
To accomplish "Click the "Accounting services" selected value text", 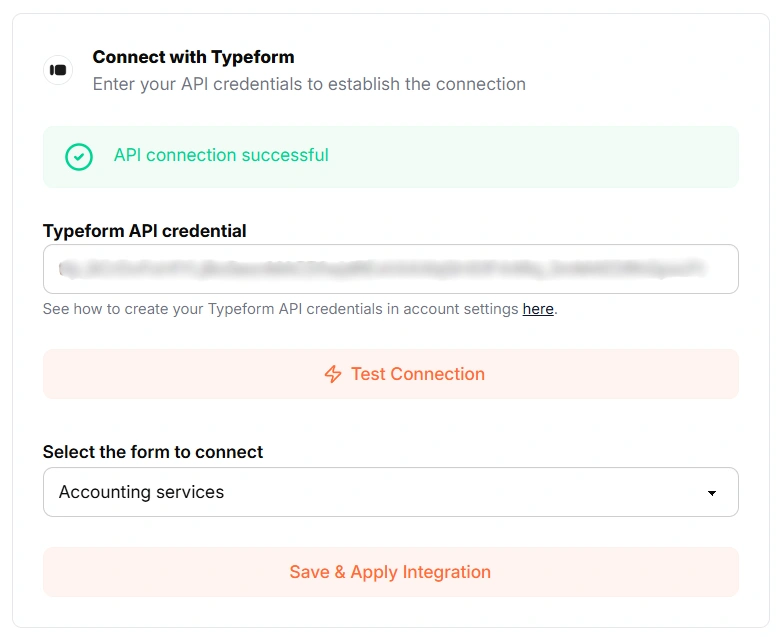I will click(x=141, y=492).
